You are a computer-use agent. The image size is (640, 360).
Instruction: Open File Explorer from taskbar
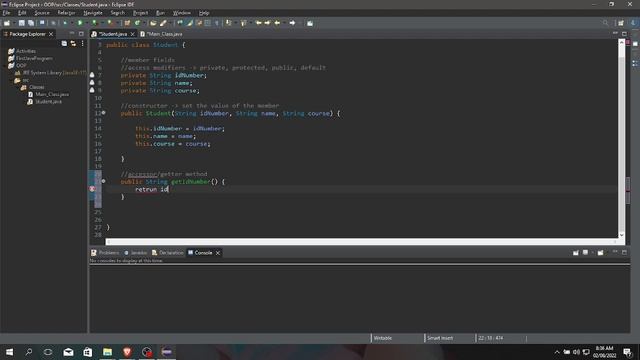[x=107, y=352]
